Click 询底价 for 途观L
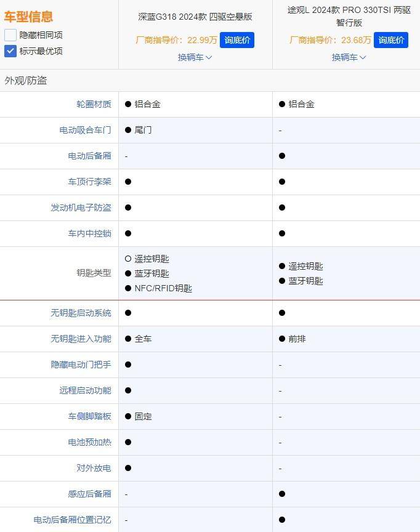 coord(390,40)
